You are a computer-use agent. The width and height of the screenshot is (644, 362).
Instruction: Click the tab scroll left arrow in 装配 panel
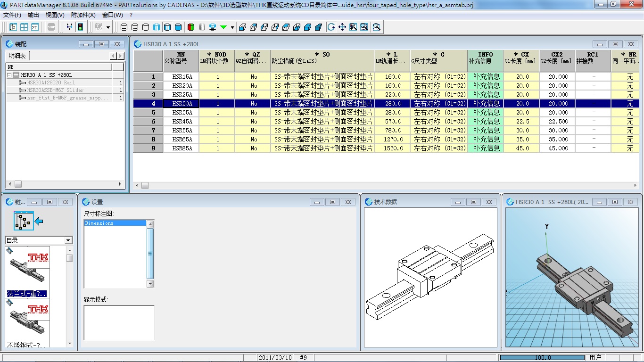pyautogui.click(x=113, y=56)
